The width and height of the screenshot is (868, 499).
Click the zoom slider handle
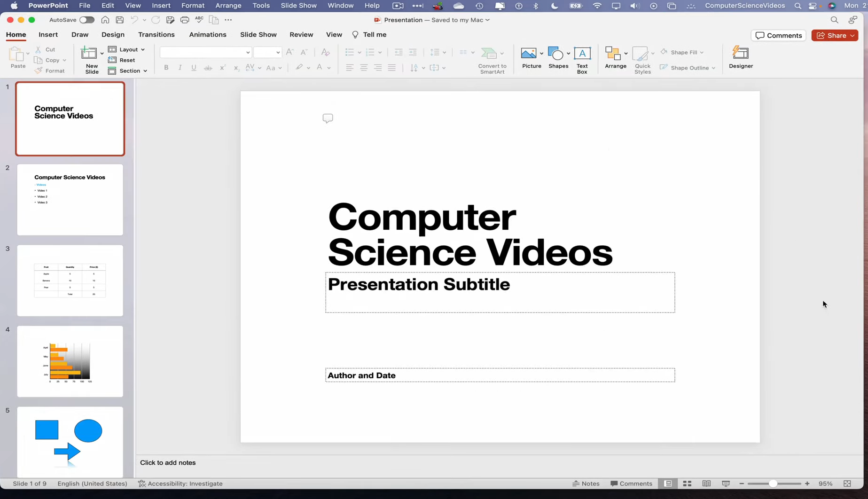point(773,483)
